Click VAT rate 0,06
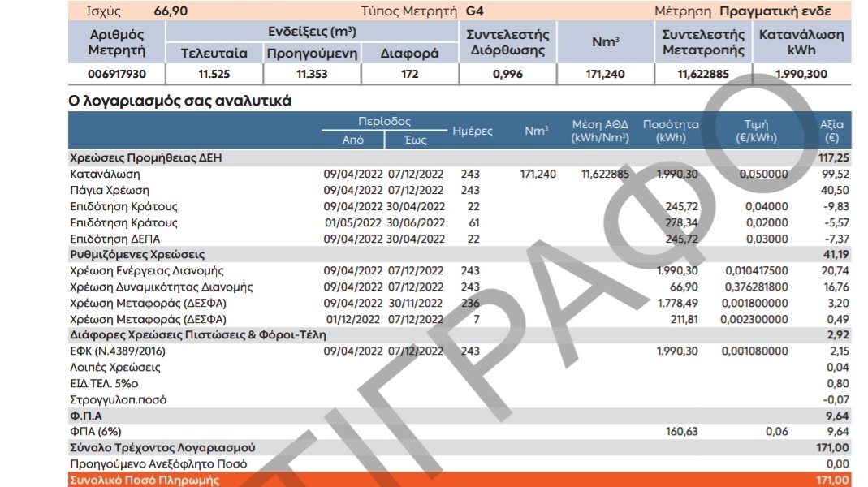The image size is (868, 487). tap(777, 431)
